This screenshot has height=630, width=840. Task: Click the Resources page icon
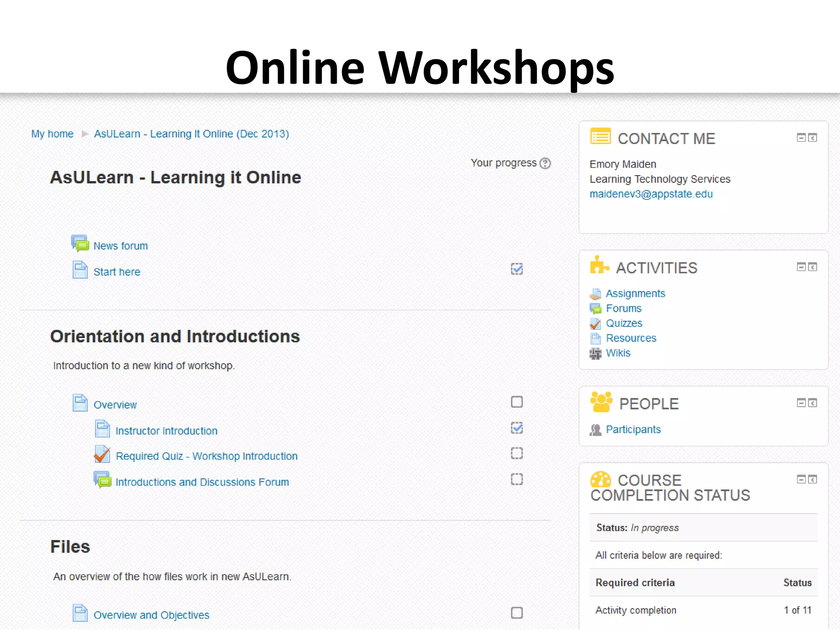tap(595, 338)
